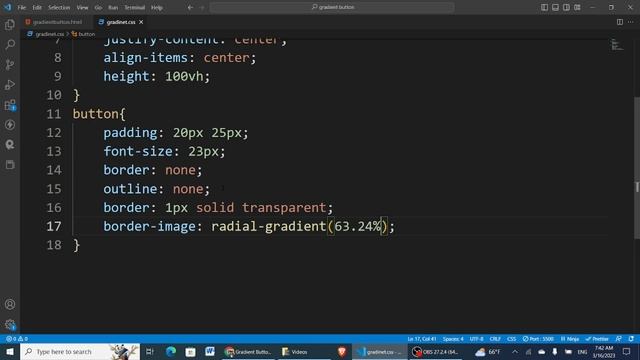This screenshot has width=640, height=360.
Task: Open the Explorer view in the activity bar
Action: point(10,25)
